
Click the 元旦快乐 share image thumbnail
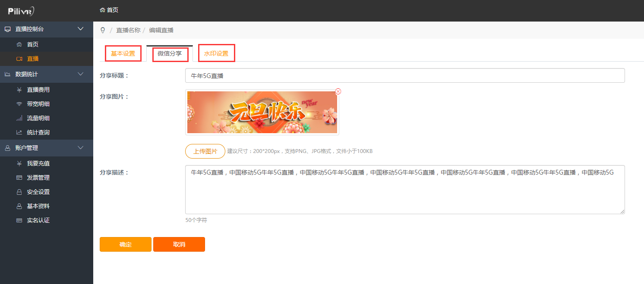[x=262, y=112]
